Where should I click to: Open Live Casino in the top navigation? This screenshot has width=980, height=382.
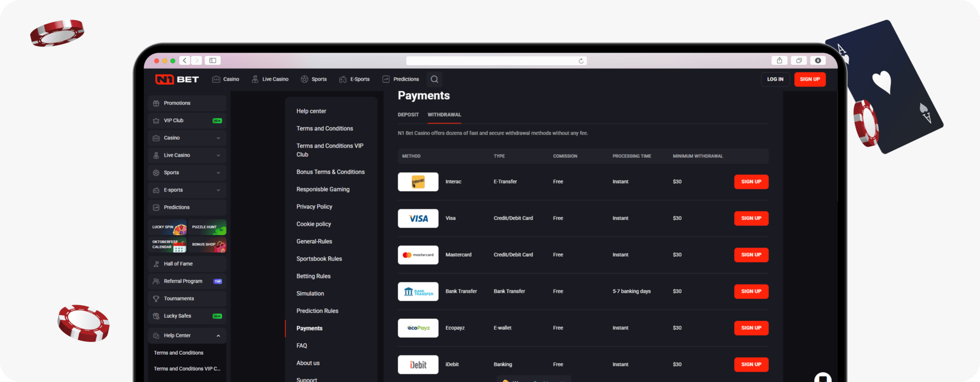[x=270, y=79]
